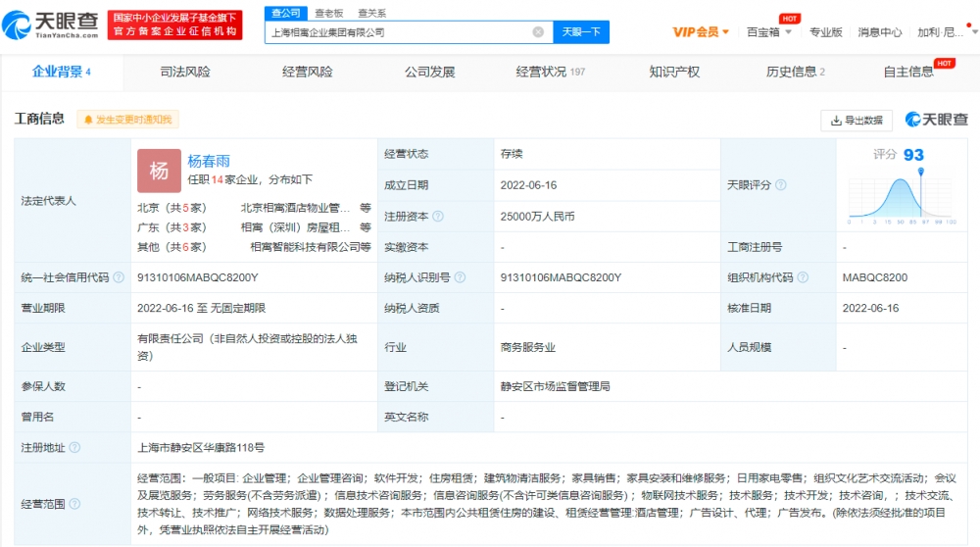This screenshot has height=547, width=980.
Task: Switch to the 公司发展 tab
Action: coord(429,72)
